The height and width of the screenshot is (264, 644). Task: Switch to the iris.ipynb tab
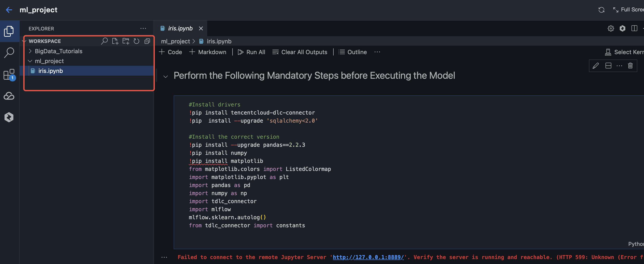(180, 28)
